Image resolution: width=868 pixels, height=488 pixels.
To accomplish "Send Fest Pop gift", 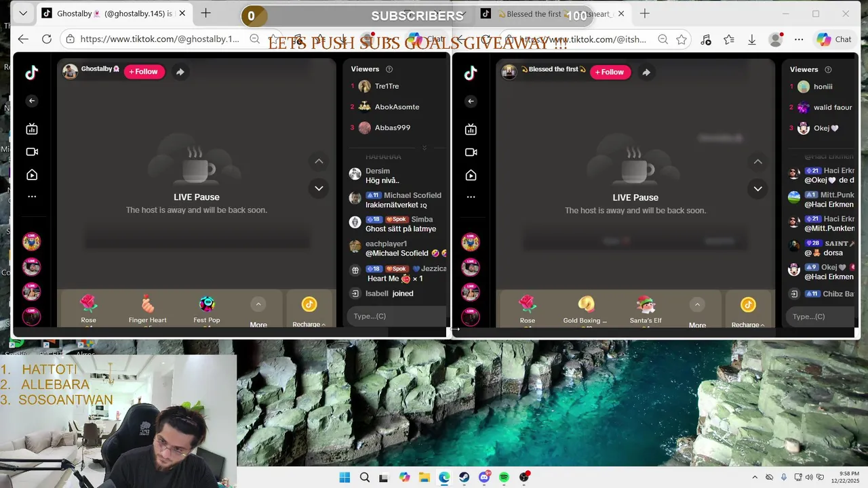I will [207, 309].
